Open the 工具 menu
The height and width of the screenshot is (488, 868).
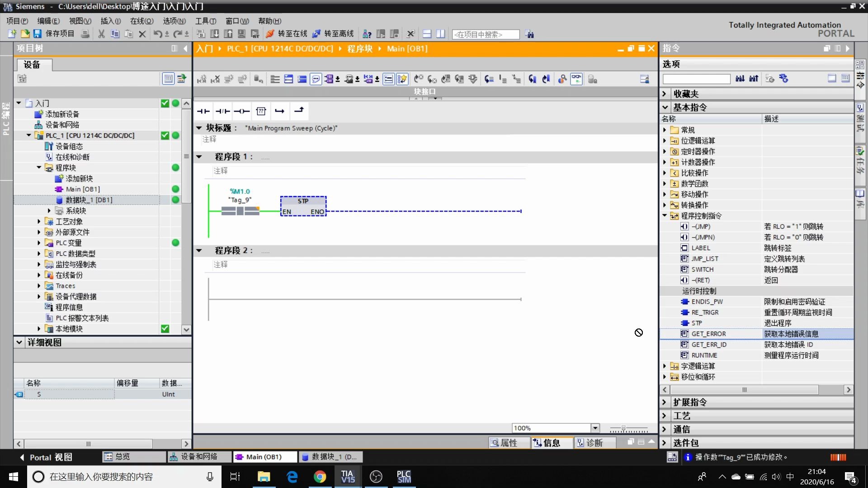pyautogui.click(x=205, y=21)
